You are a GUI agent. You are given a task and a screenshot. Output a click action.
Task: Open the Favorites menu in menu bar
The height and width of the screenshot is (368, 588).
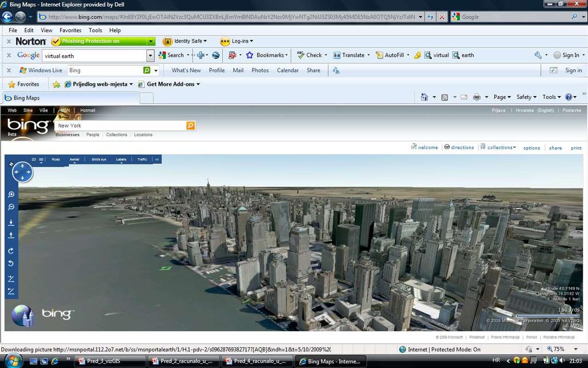71,30
